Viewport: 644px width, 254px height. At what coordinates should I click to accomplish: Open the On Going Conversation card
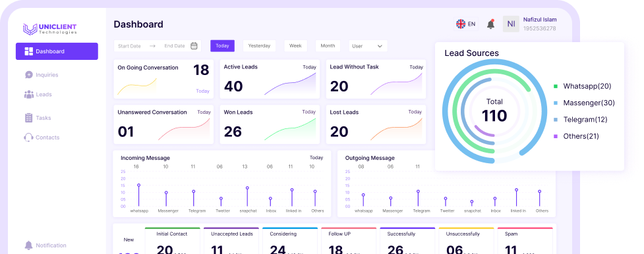(163, 79)
